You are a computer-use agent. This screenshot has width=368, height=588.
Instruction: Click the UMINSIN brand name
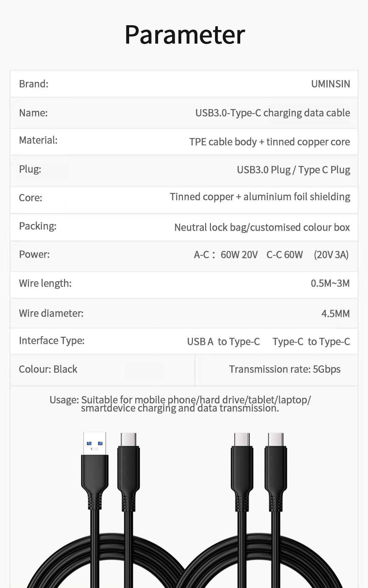tap(330, 84)
